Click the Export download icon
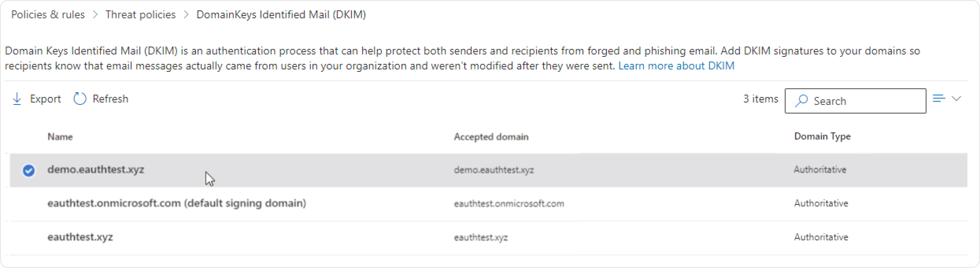The width and height of the screenshot is (980, 268). tap(17, 99)
